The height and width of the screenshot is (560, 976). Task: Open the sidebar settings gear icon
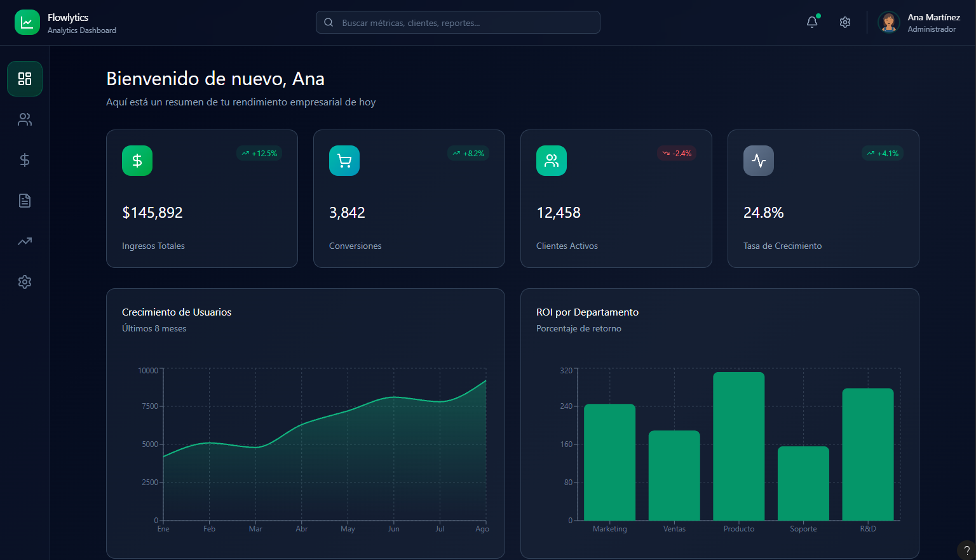point(25,282)
